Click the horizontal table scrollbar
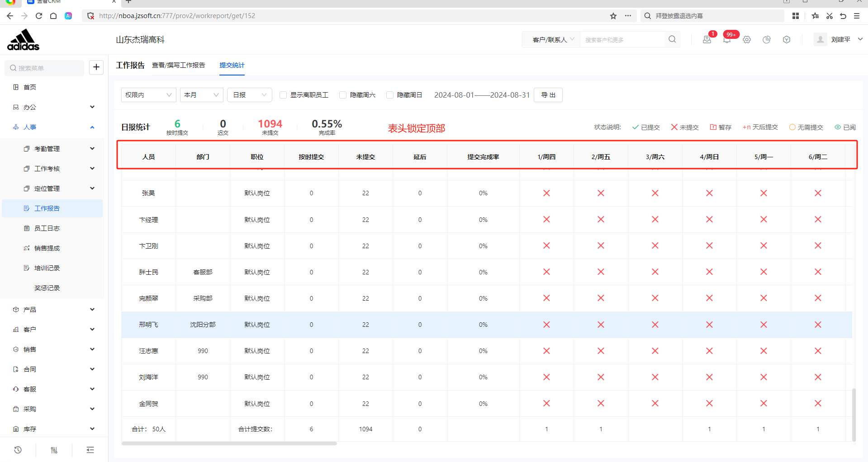This screenshot has width=868, height=462. pyautogui.click(x=229, y=443)
